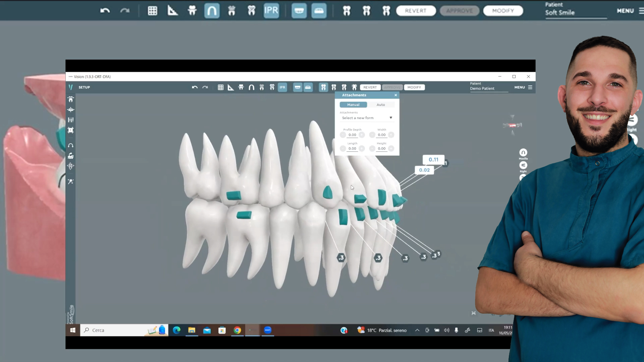This screenshot has width=644, height=362.
Task: Switch to the Manual attachments tab
Action: click(x=353, y=105)
